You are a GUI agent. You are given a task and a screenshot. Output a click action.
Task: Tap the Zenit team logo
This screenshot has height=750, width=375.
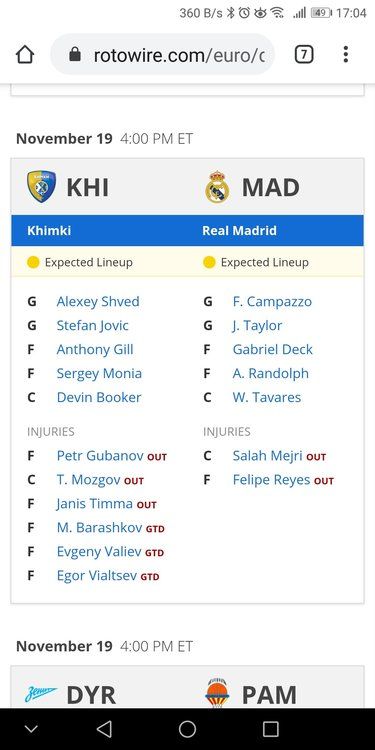pos(41,694)
